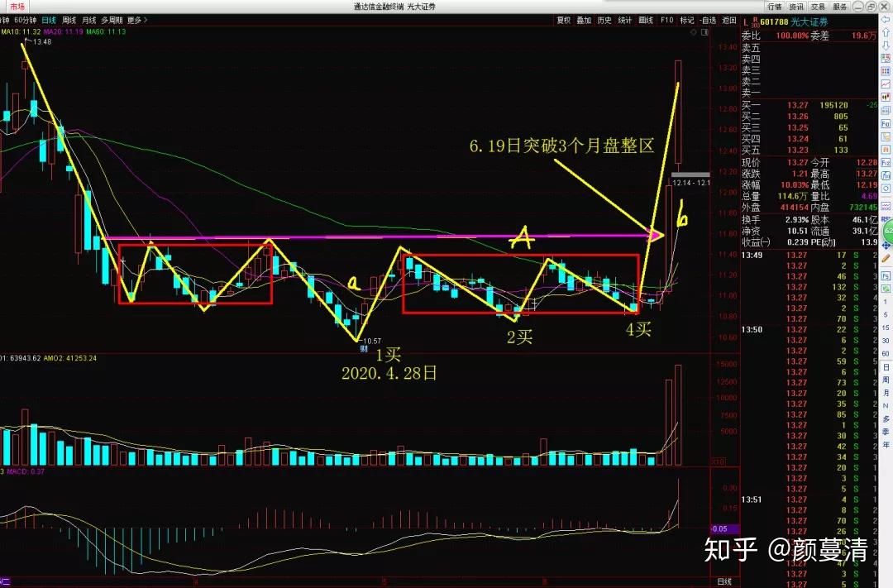The image size is (893, 588).
Task: Switch to 月线 monthly chart
Action: point(88,21)
